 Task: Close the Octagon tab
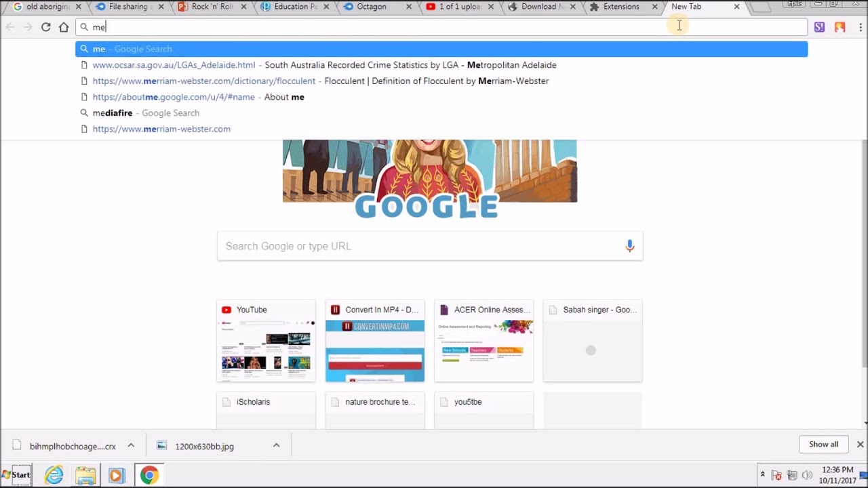(x=408, y=7)
